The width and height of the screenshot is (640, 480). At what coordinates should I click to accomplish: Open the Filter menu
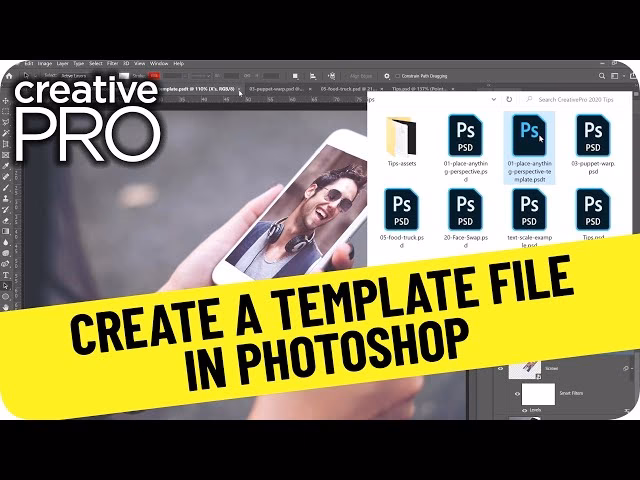(x=112, y=64)
